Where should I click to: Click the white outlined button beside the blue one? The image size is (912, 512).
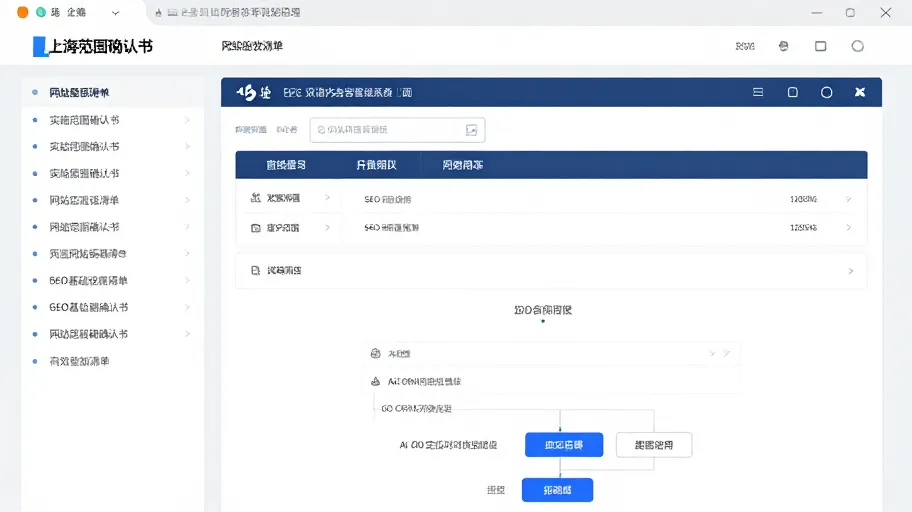pyautogui.click(x=654, y=445)
